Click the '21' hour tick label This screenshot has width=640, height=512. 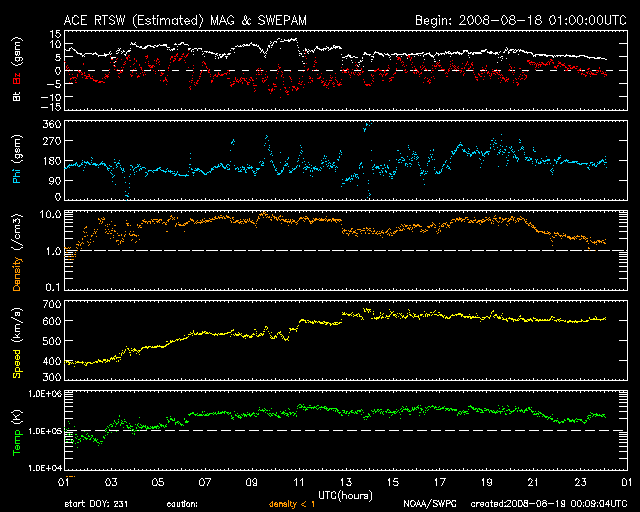[533, 482]
